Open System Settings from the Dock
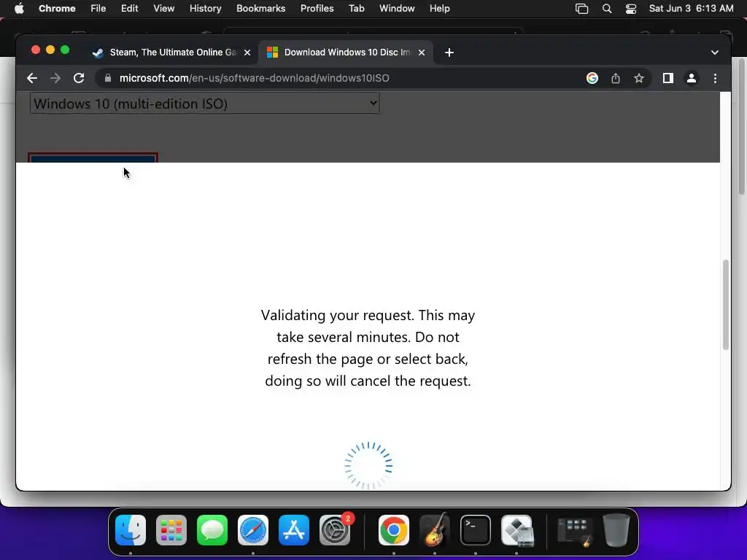 335,530
